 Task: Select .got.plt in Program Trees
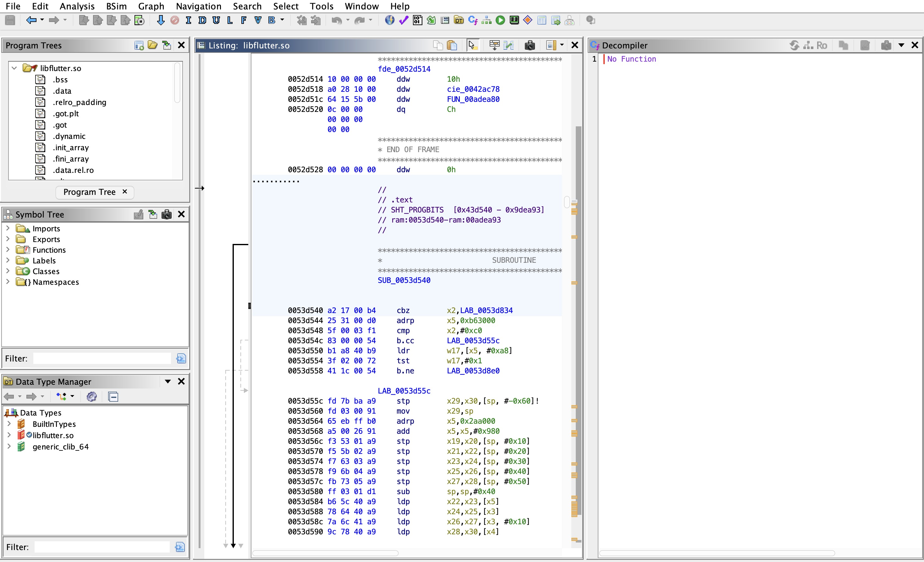[x=66, y=113]
